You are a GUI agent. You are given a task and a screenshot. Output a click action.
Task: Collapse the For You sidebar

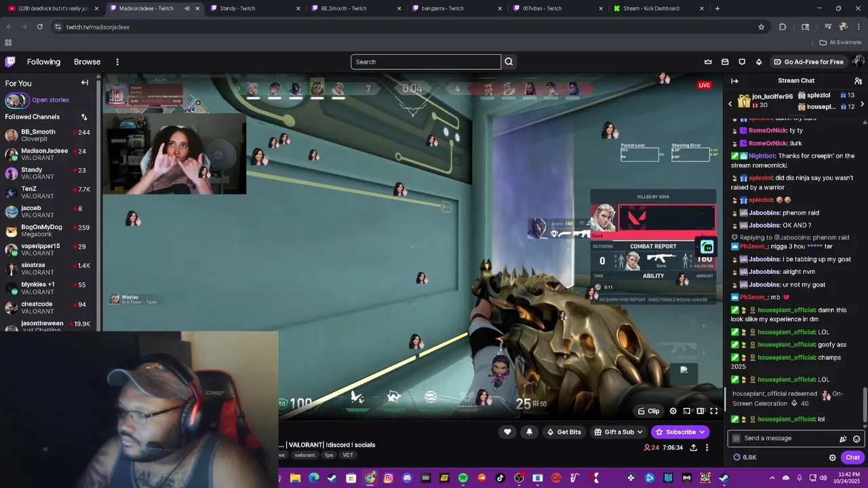pos(85,83)
